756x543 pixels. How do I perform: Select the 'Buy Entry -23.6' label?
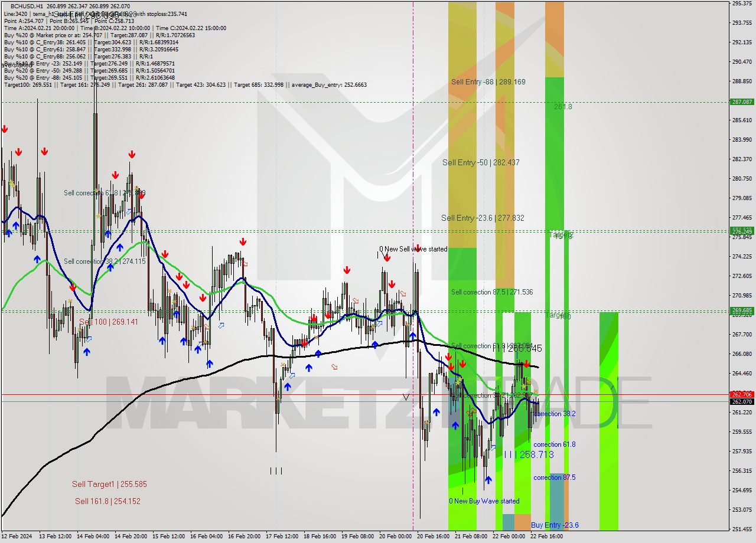pos(555,525)
